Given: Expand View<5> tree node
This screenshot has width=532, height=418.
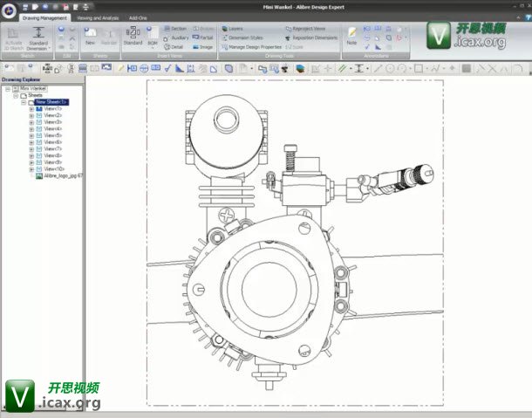Looking at the screenshot, I should [31, 135].
